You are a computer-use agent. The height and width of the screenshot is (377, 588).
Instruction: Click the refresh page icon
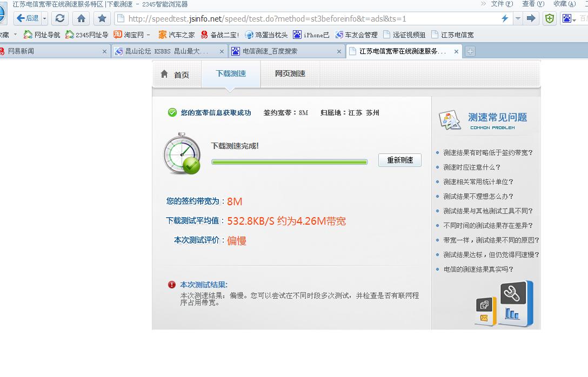pos(60,18)
